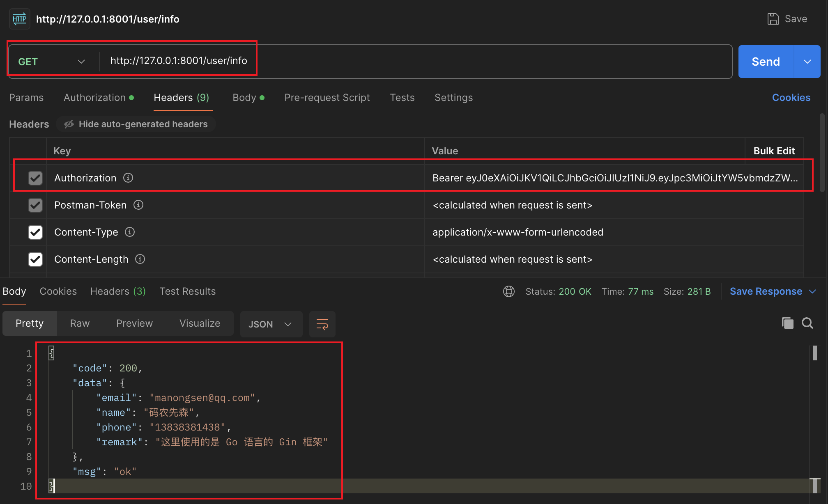Open the response Cookies tab
The height and width of the screenshot is (504, 828).
tap(58, 291)
